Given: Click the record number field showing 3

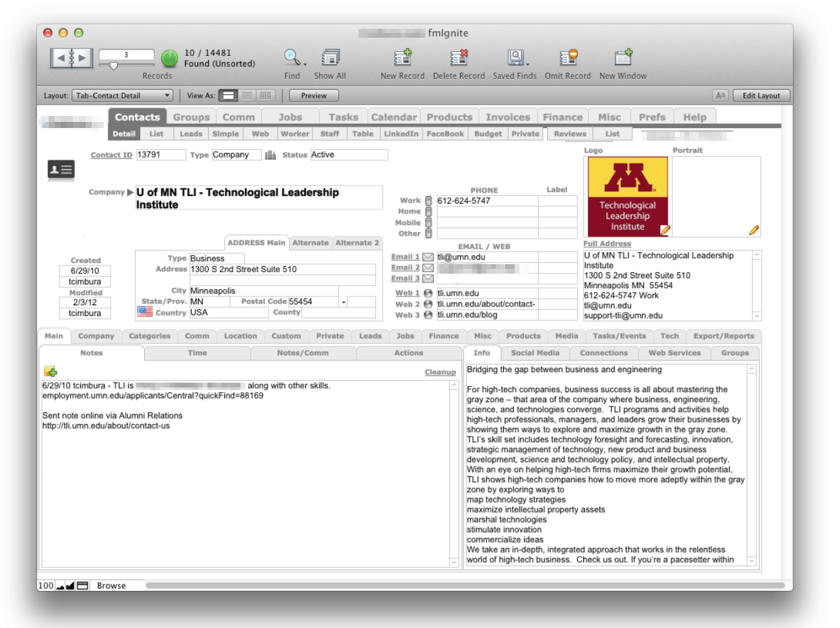Looking at the screenshot, I should (127, 55).
